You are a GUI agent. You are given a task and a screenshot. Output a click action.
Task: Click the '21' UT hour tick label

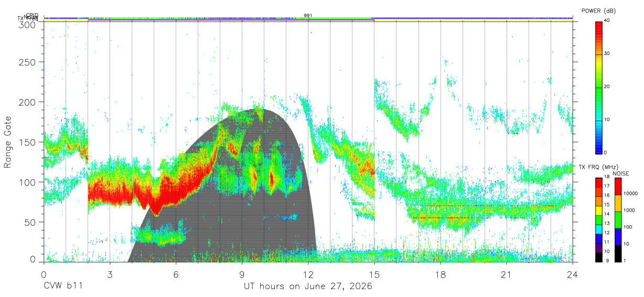(x=507, y=275)
